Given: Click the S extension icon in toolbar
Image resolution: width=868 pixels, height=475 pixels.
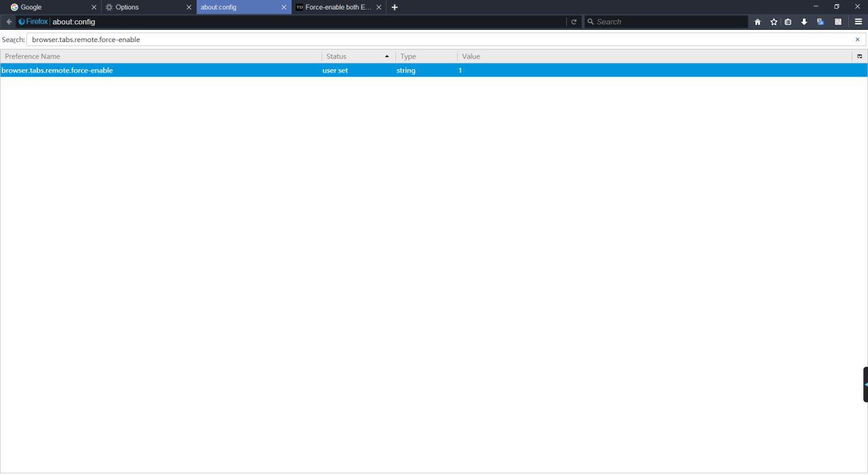Looking at the screenshot, I should click(838, 22).
